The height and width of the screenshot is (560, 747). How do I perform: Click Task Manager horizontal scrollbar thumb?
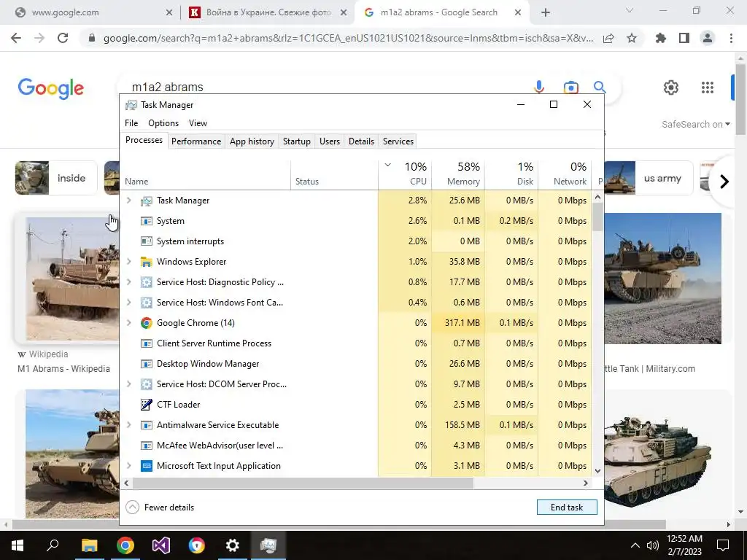(x=303, y=483)
